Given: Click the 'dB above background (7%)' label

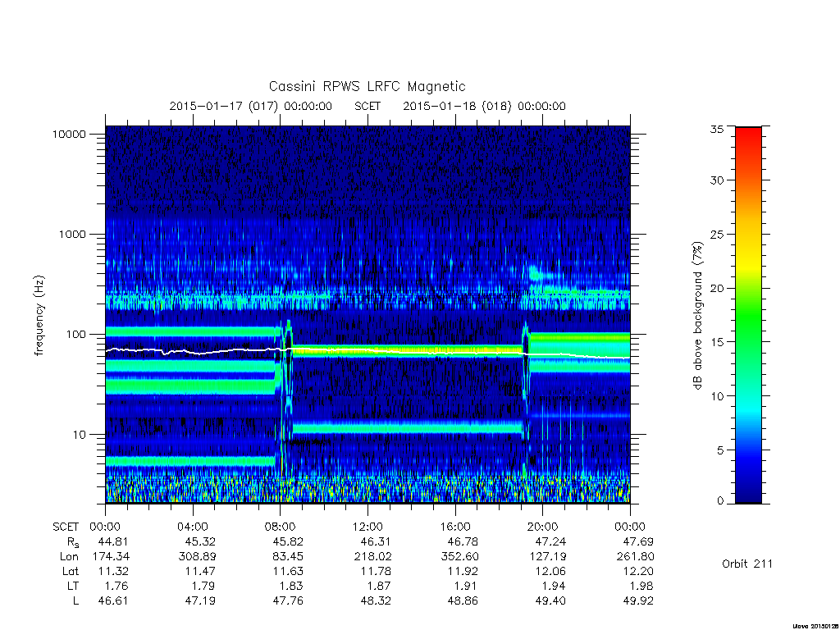Looking at the screenshot, I should [x=697, y=315].
